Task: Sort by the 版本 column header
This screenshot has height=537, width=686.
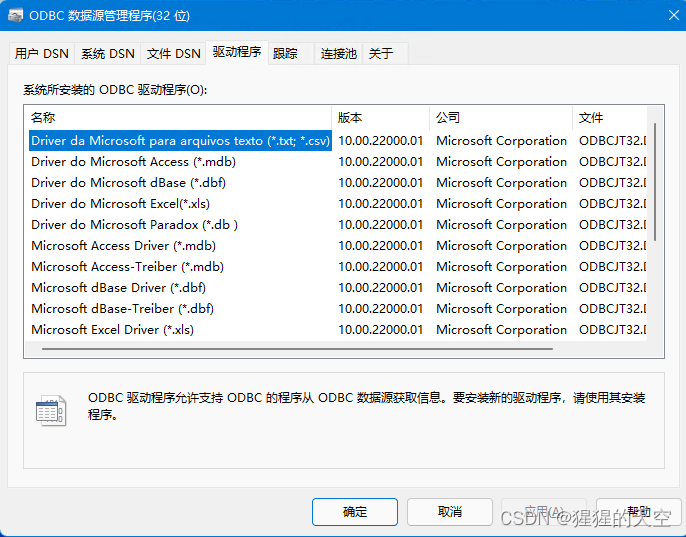Action: click(x=380, y=117)
